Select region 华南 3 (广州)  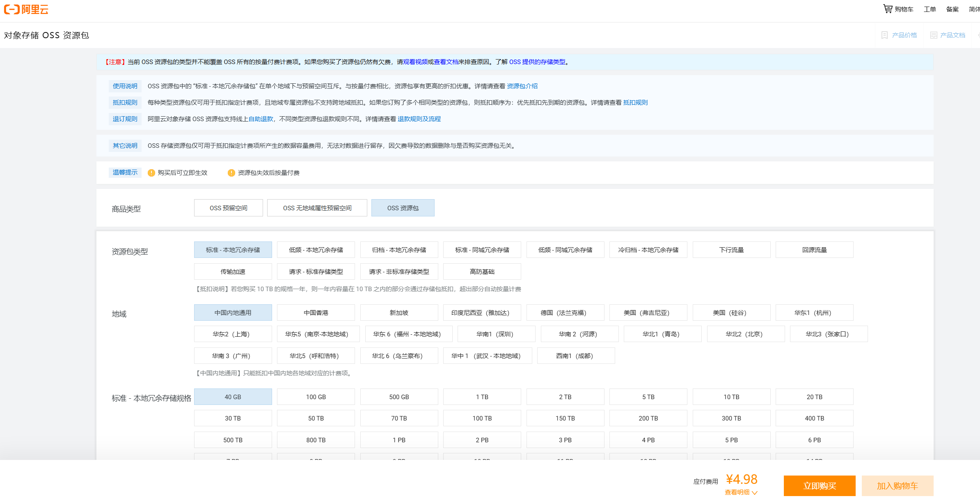point(233,356)
